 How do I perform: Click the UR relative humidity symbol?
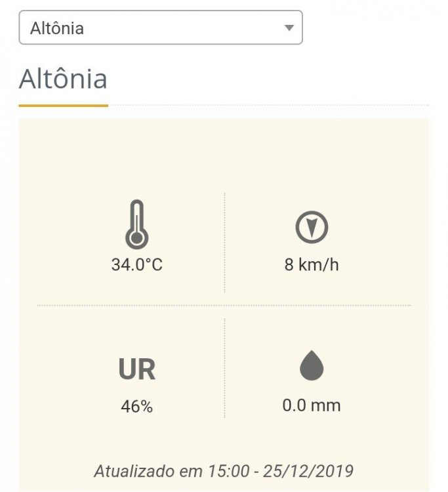tap(136, 370)
